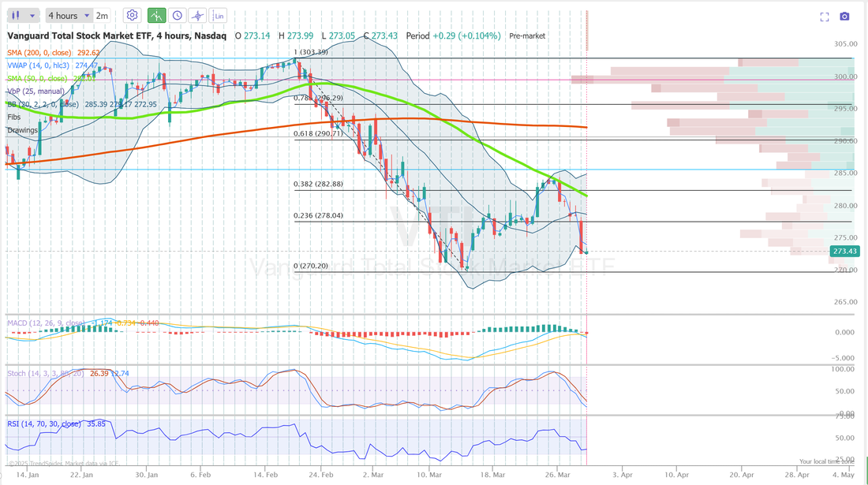Click the Pre-market status label
The width and height of the screenshot is (868, 485).
coord(527,36)
